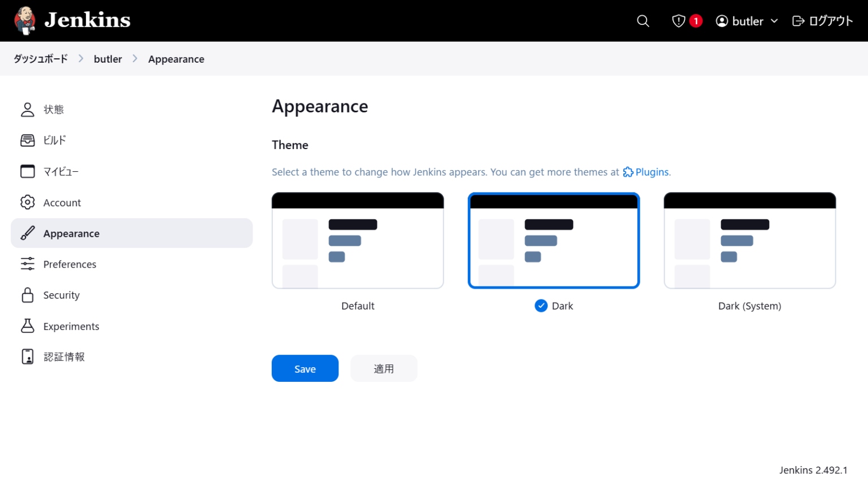Open マイビュー from the sidebar icon

(x=27, y=171)
